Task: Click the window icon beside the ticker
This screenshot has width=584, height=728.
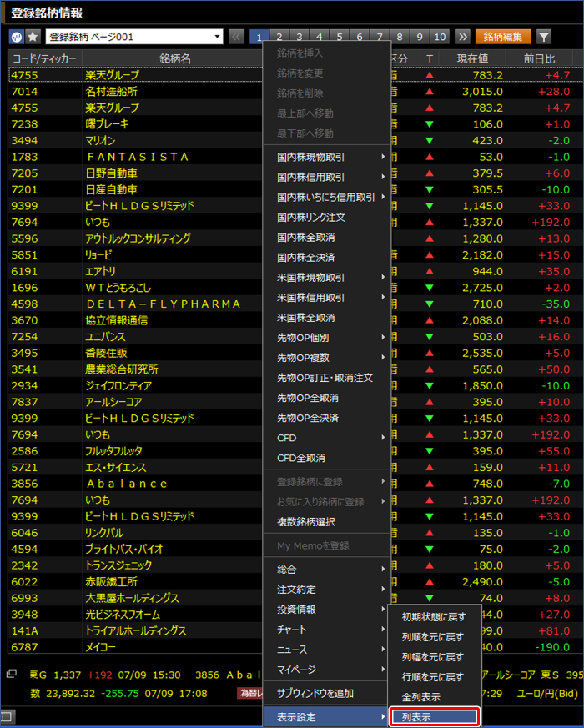Action: click(x=12, y=674)
